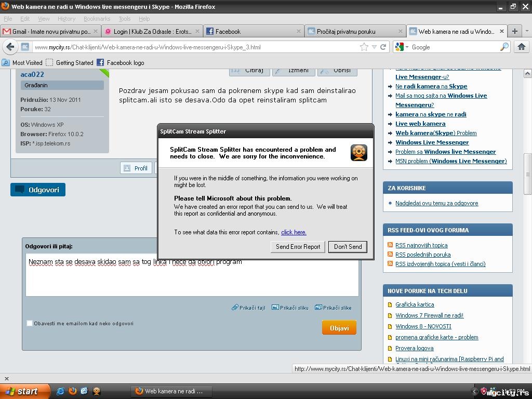Image resolution: width=532 pixels, height=399 pixels.
Task: Show hidden tray icons arrow
Action: [x=475, y=392]
